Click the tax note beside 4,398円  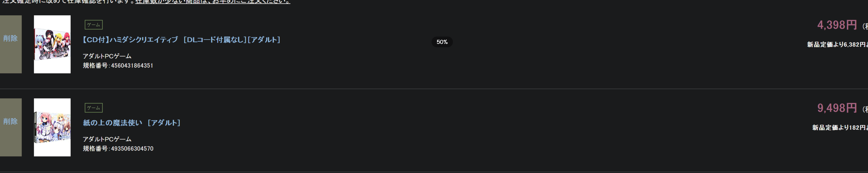[x=865, y=26]
